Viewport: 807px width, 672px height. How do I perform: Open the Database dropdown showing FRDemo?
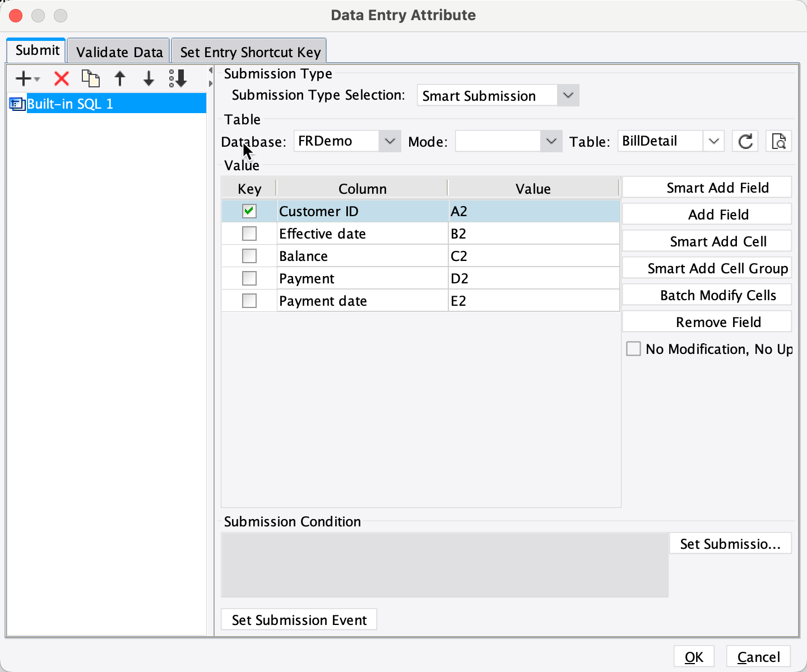click(389, 141)
